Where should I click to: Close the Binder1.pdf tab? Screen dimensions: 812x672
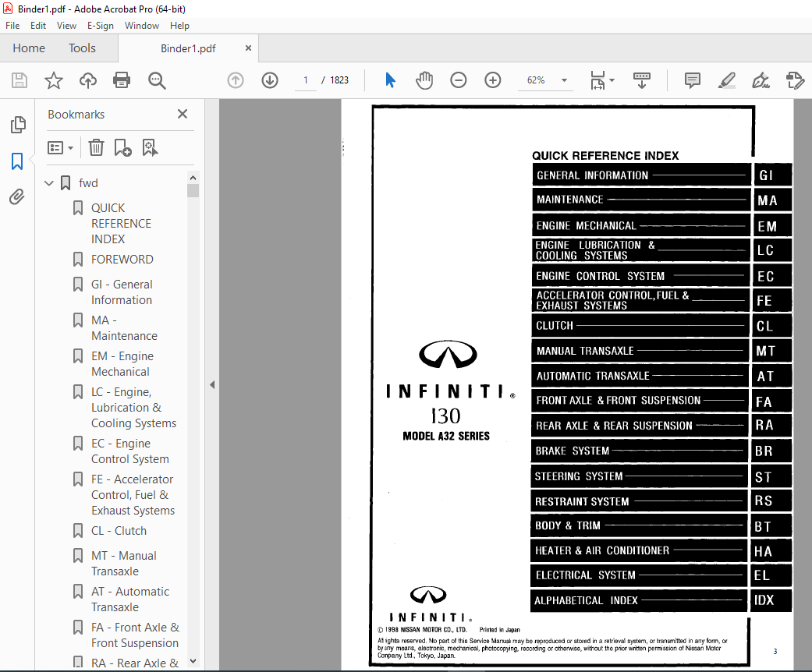click(248, 48)
